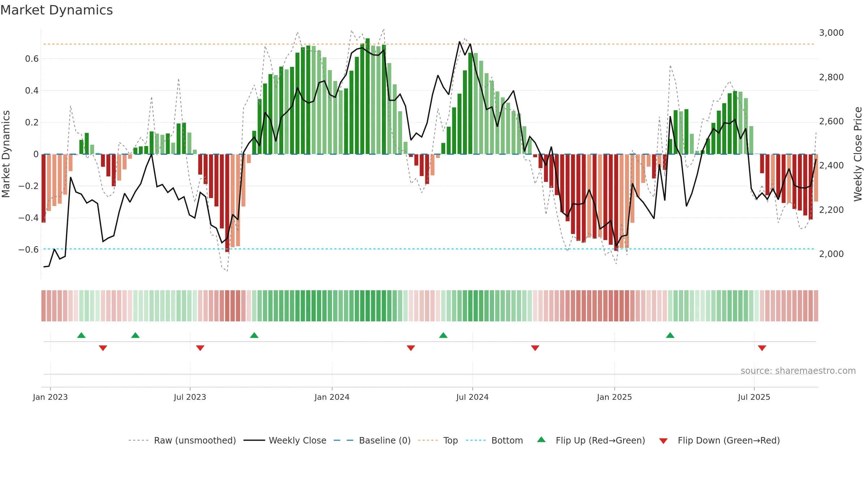Click the source: sharemaestro.com label
Image resolution: width=868 pixels, height=488 pixels.
point(798,371)
